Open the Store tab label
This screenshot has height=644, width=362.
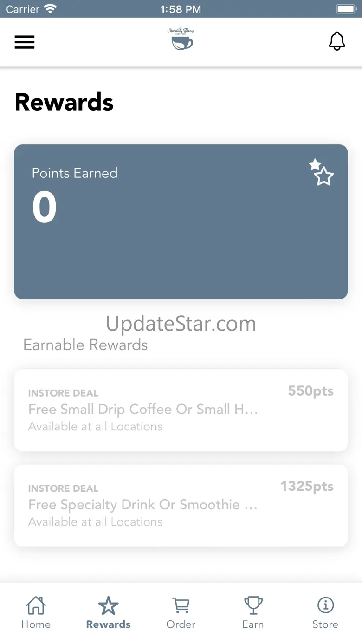325,624
